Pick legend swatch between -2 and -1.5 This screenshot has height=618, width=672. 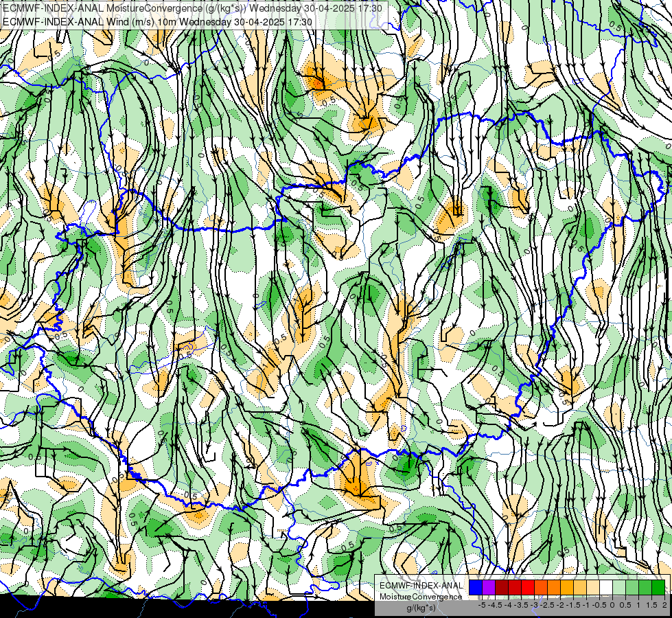[x=567, y=588]
